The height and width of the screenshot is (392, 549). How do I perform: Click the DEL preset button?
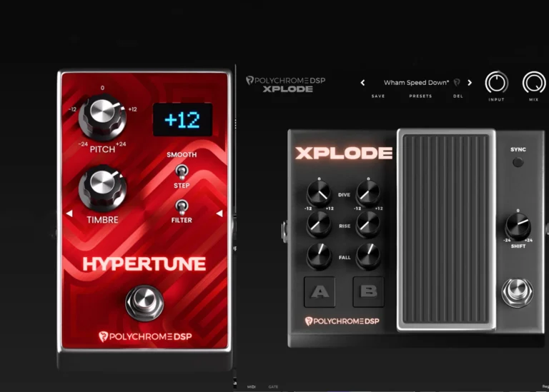pyautogui.click(x=458, y=96)
